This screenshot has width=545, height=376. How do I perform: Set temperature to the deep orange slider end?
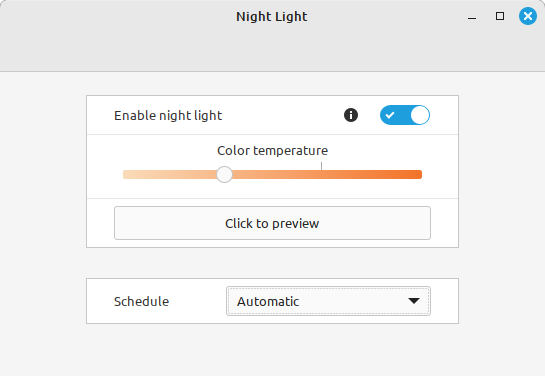click(x=420, y=174)
